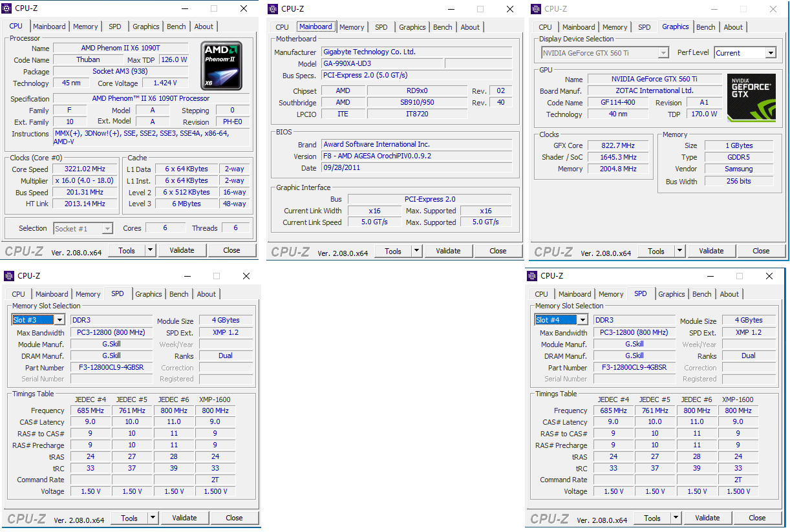Click Southbridge value SB910/950
790x532 pixels.
(416, 103)
